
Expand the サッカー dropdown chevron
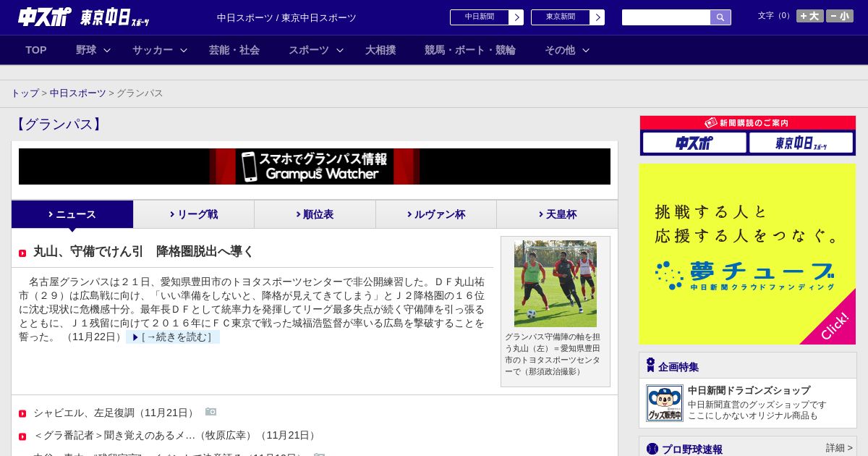click(x=184, y=50)
